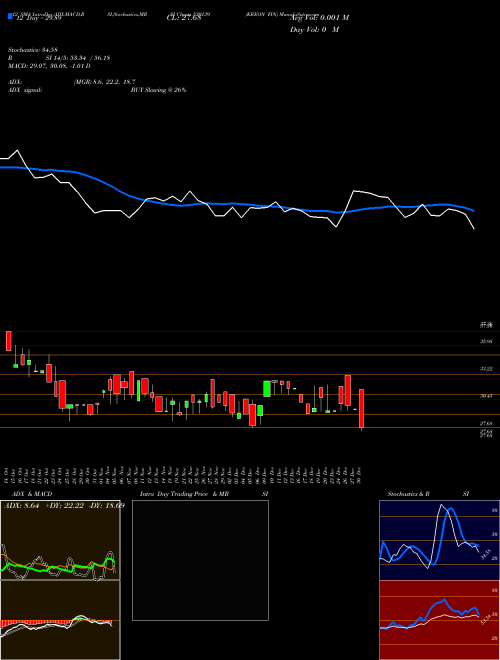Click the 33.22 price axis label
This screenshot has height=660, width=500.
[x=486, y=369]
